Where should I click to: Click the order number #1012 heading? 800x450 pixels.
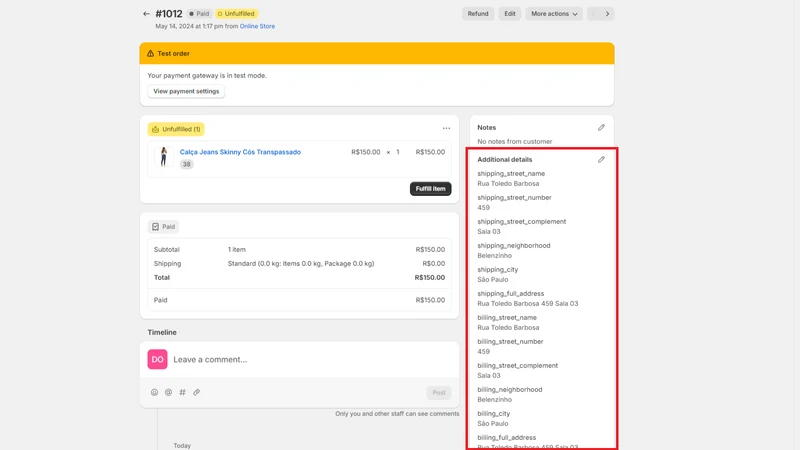[x=169, y=14]
